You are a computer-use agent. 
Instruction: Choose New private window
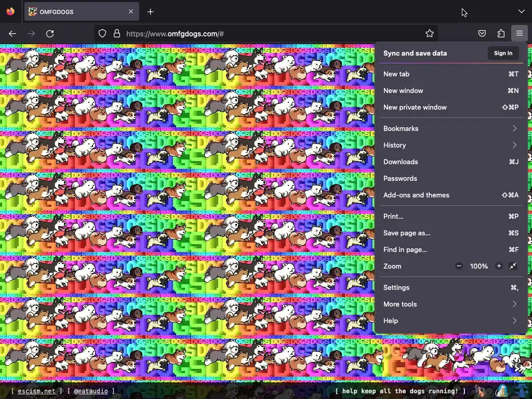coord(451,107)
